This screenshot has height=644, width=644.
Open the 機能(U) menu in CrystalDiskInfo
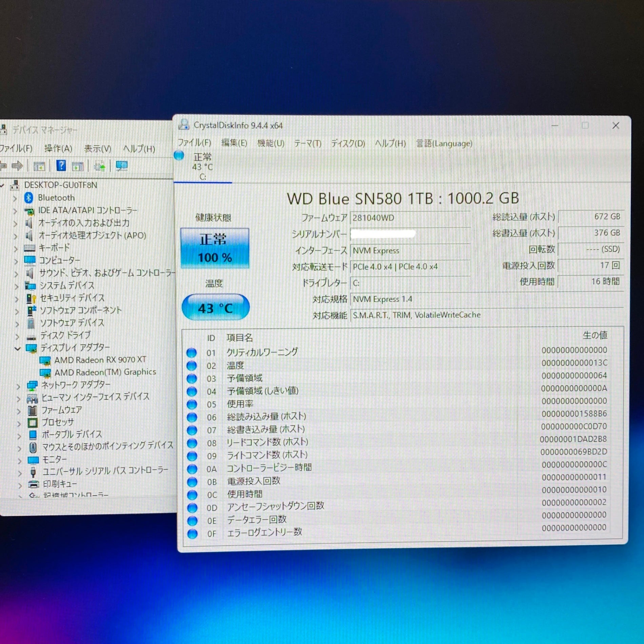tap(270, 143)
